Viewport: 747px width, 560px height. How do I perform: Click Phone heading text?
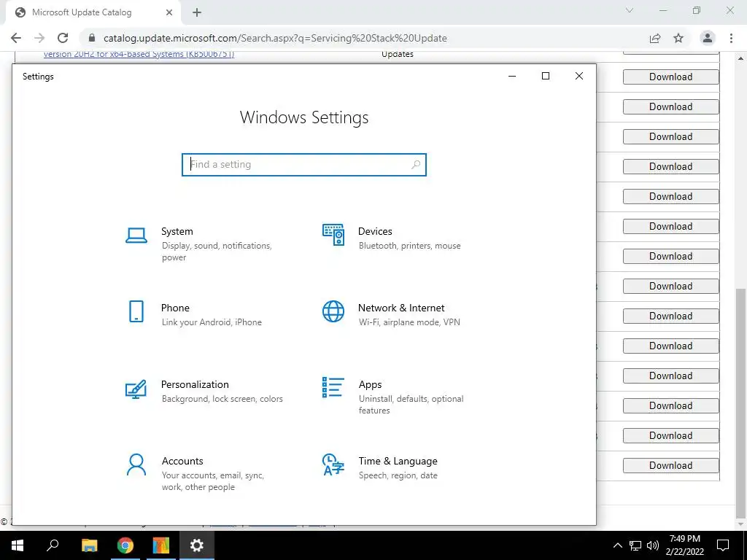coord(175,308)
